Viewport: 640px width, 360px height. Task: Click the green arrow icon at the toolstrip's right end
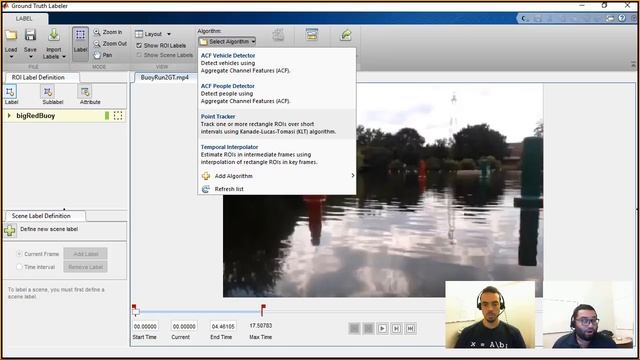coord(346,35)
